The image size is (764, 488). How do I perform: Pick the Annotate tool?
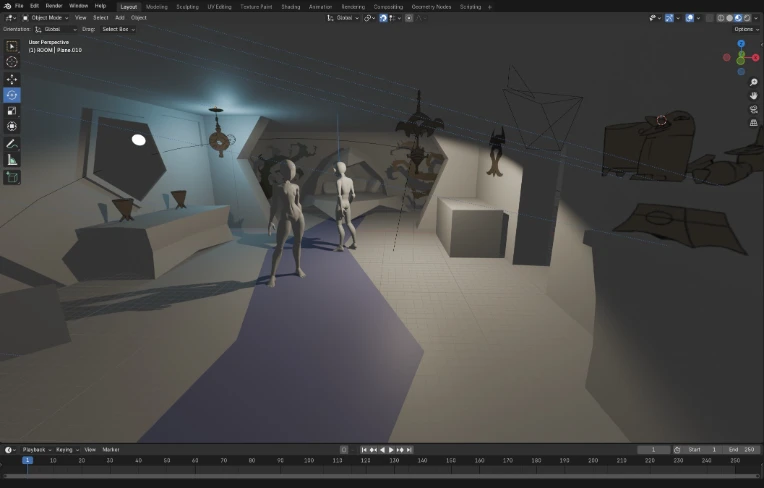coord(12,144)
